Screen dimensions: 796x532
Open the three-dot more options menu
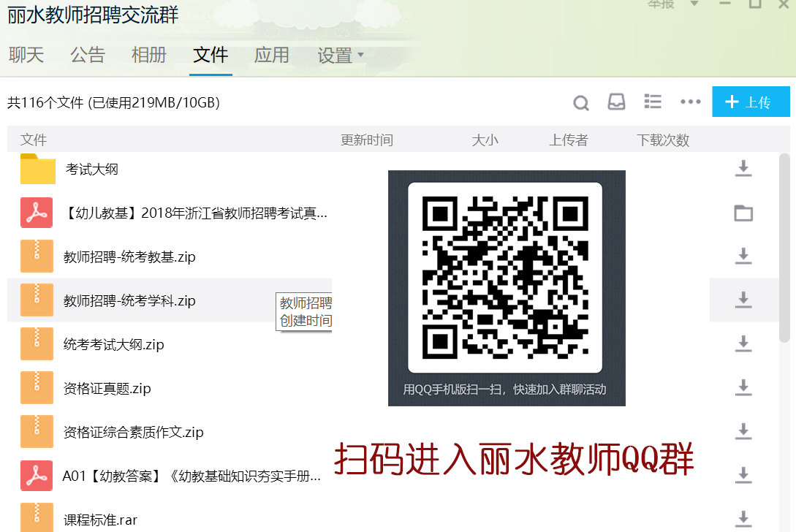(690, 102)
